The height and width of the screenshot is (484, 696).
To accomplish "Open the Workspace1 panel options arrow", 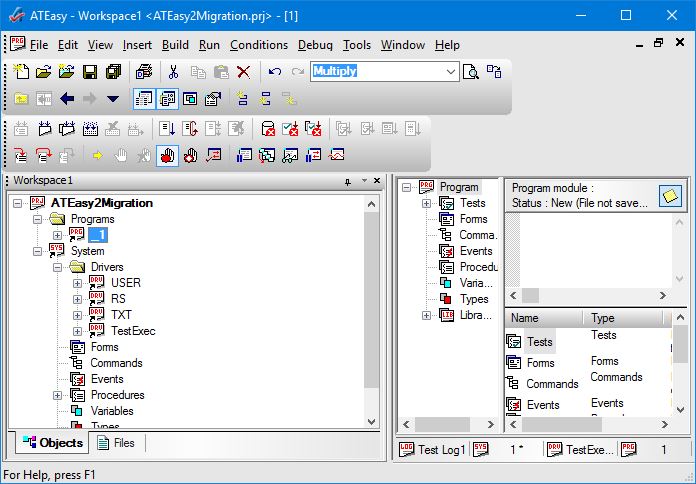I will point(364,181).
